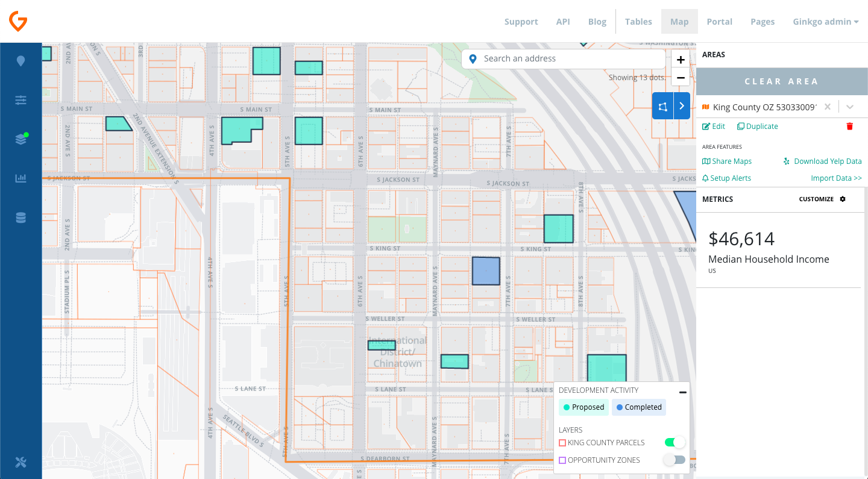Click Import Data >>
This screenshot has height=479, width=868.
[836, 178]
